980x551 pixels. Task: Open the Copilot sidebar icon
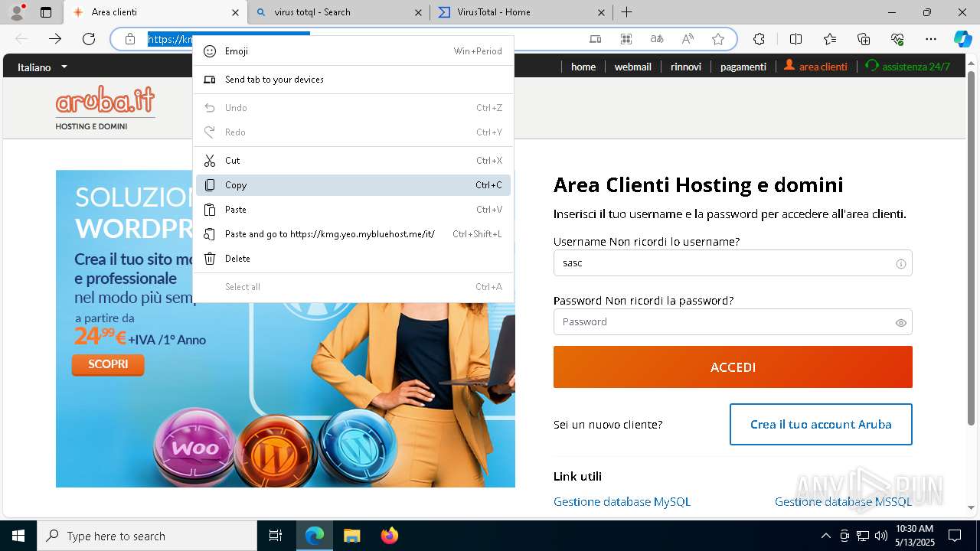962,39
